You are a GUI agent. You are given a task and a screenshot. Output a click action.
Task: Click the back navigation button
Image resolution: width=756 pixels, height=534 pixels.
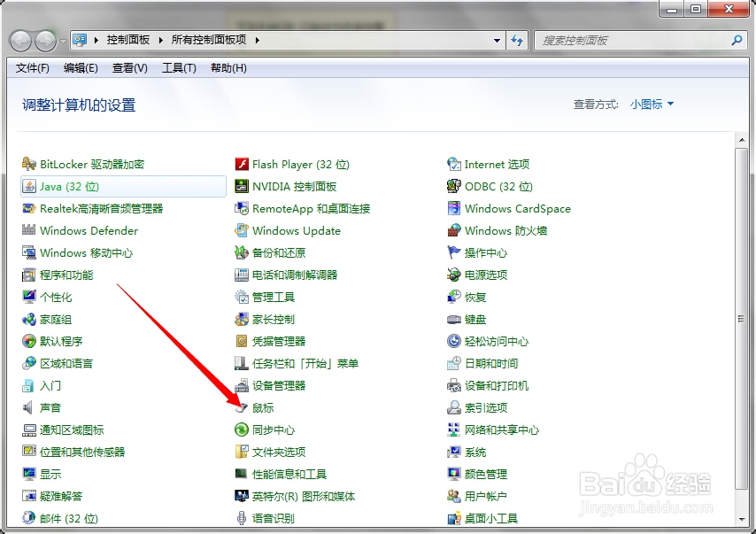pos(19,40)
